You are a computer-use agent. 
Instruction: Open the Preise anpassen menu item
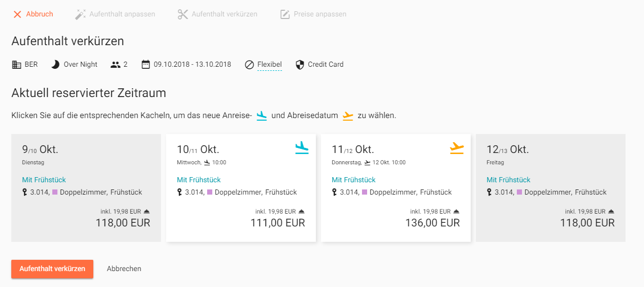point(313,14)
